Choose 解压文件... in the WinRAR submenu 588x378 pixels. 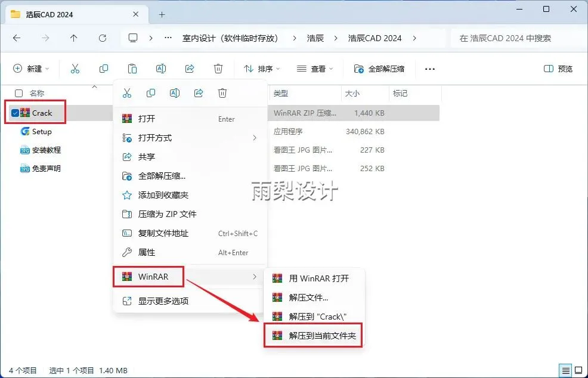coord(314,298)
